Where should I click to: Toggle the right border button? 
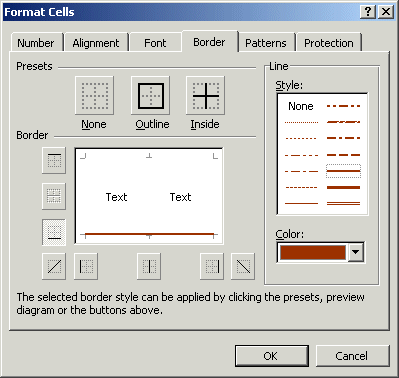(212, 266)
